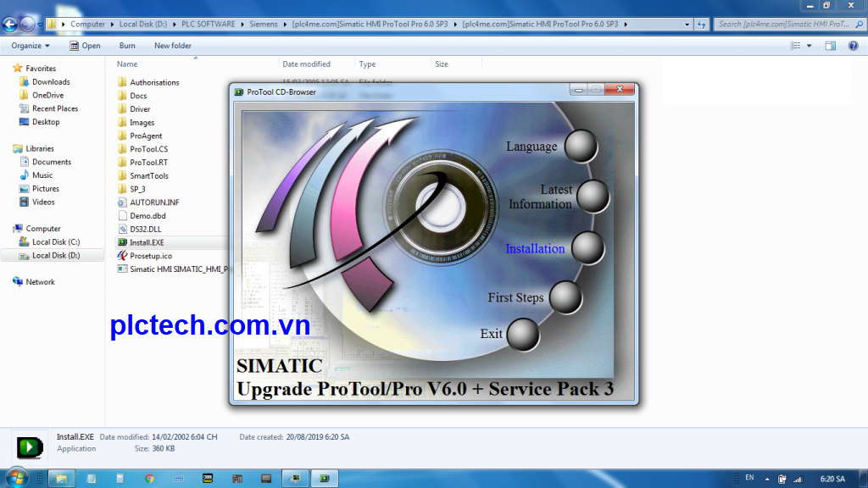Image resolution: width=868 pixels, height=488 pixels.
Task: Click the round Installation button
Action: [x=587, y=247]
